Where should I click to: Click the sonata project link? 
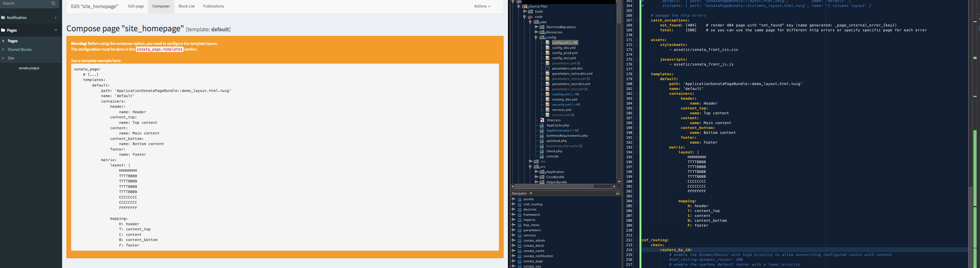[29, 68]
